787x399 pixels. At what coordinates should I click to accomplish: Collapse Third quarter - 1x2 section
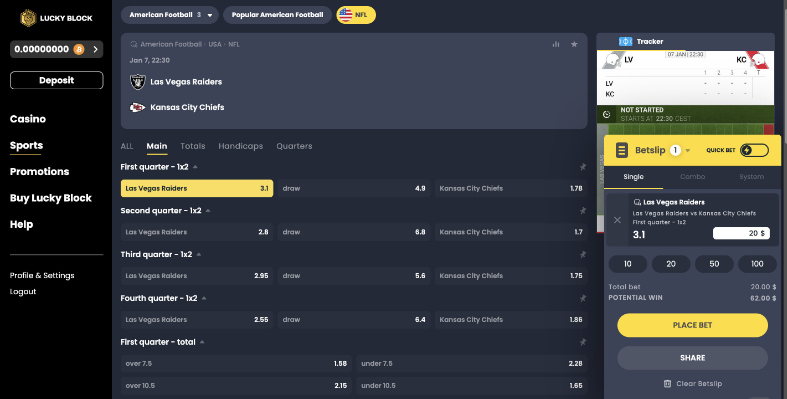[x=199, y=254]
